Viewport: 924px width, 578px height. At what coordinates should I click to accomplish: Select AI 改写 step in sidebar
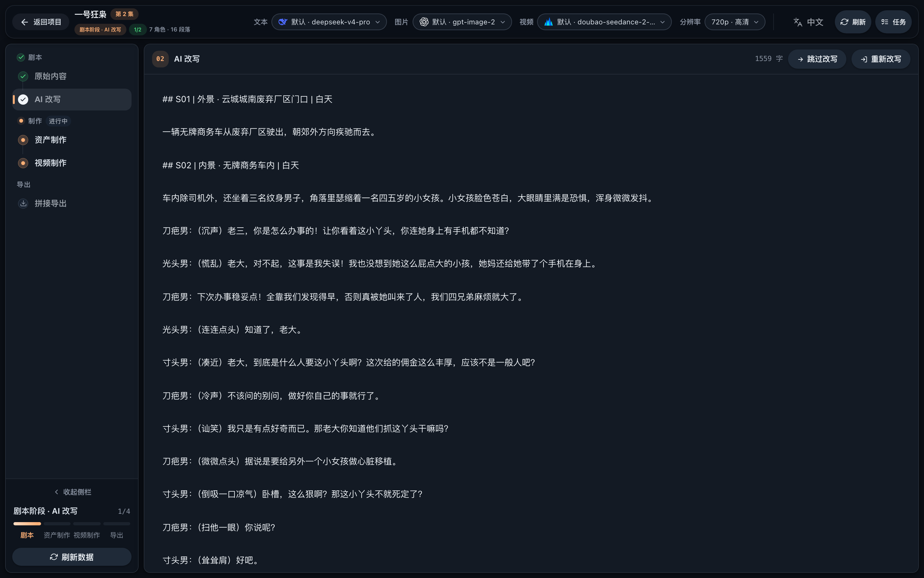point(72,100)
